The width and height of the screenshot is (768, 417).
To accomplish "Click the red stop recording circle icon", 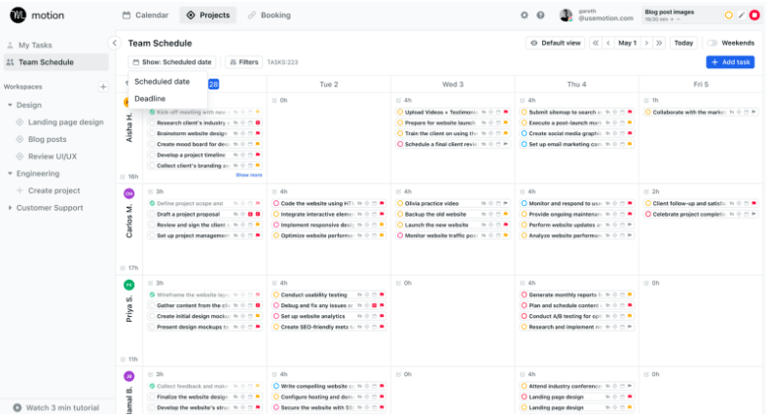I will click(x=755, y=15).
